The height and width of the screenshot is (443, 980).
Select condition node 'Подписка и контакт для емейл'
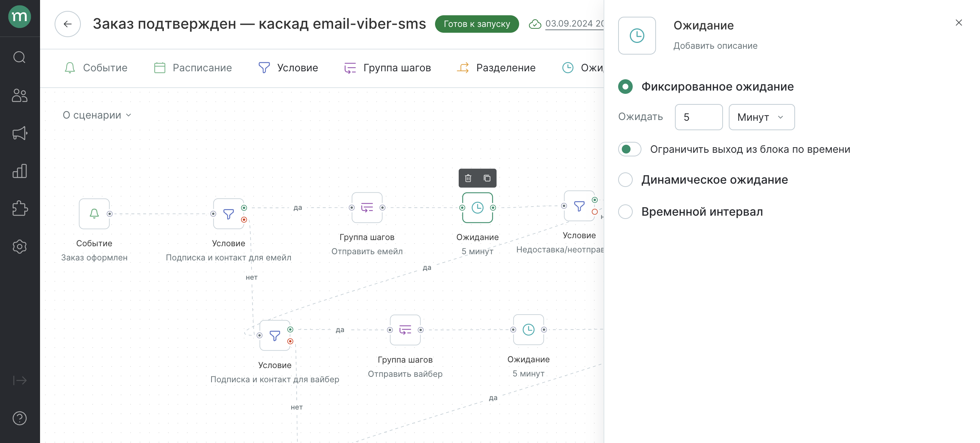[228, 213]
